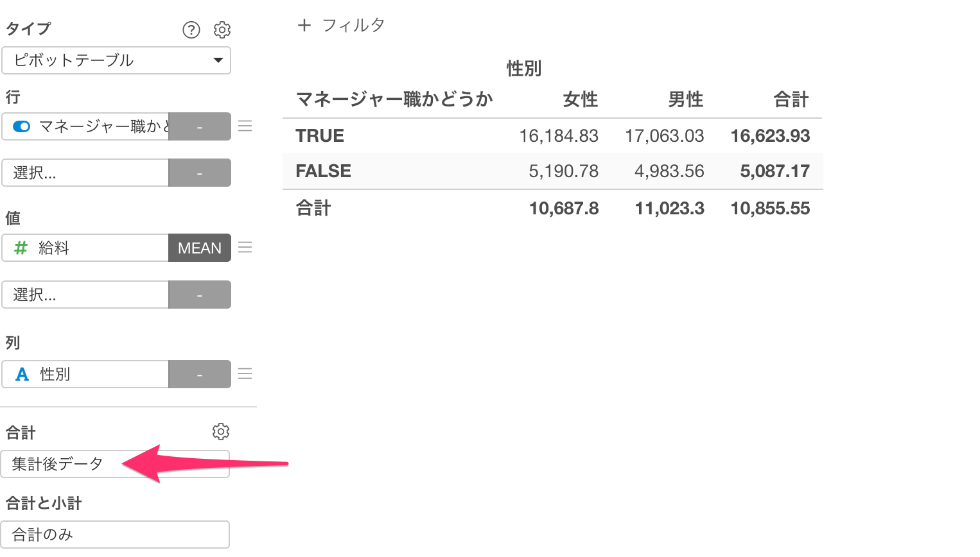Viewport: 980px width, 557px height.
Task: Open the 合計のみ subtotal dropdown
Action: click(115, 535)
